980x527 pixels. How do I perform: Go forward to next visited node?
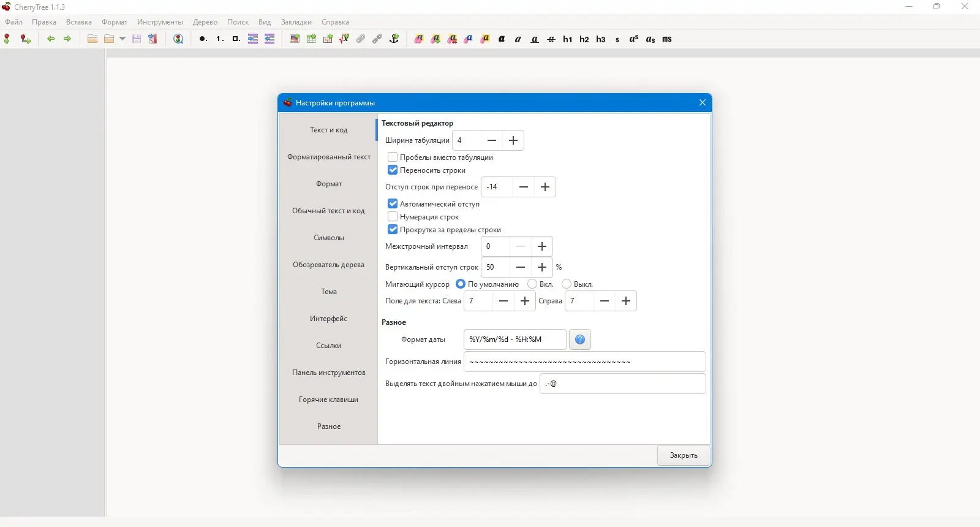coord(67,39)
